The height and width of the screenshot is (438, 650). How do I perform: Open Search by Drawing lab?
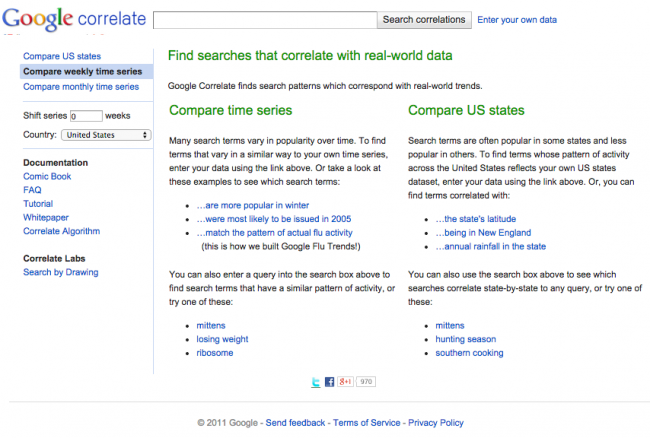(x=61, y=272)
